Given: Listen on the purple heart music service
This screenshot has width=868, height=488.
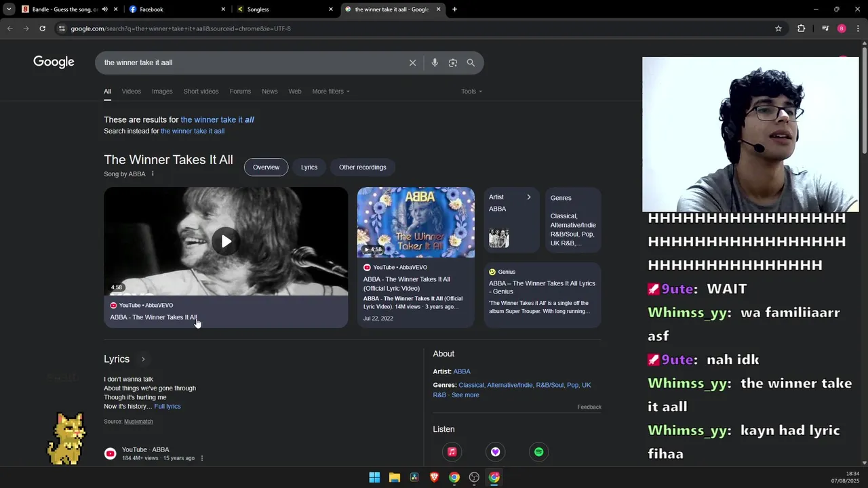Looking at the screenshot, I should click(x=496, y=452).
